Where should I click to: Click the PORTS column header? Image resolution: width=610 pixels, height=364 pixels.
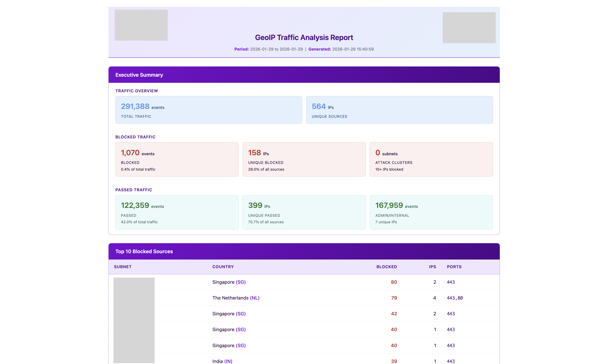454,267
